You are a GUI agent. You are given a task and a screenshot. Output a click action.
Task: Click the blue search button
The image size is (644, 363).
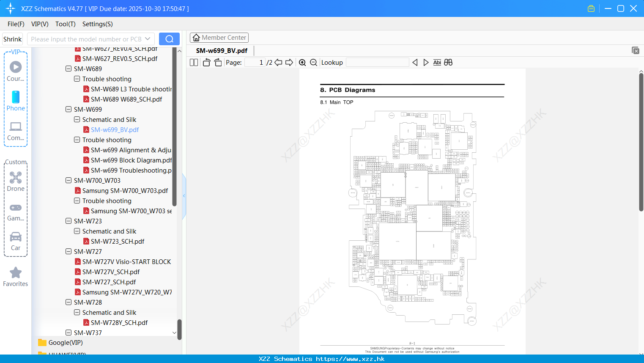(x=169, y=39)
